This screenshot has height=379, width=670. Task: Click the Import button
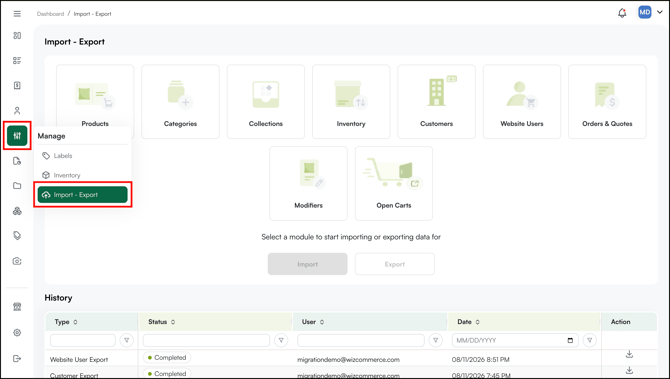pos(308,264)
